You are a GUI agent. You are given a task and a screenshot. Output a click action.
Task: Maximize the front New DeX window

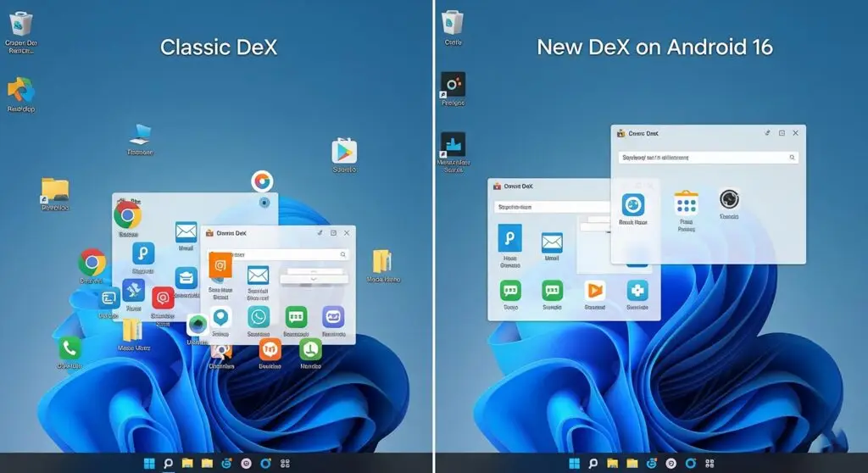[782, 133]
